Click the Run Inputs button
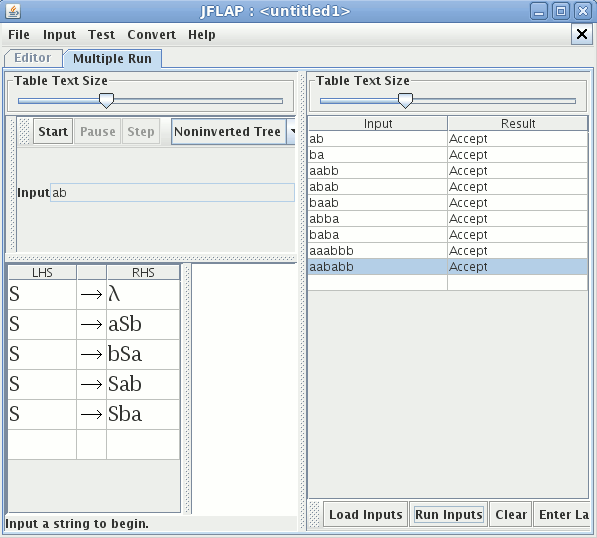Image resolution: width=597 pixels, height=538 pixels. 449,514
